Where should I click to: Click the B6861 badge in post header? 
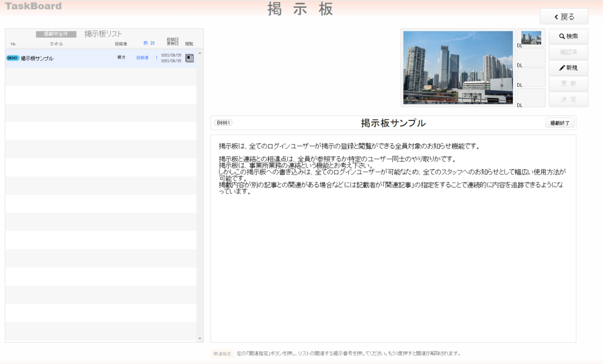click(x=223, y=123)
